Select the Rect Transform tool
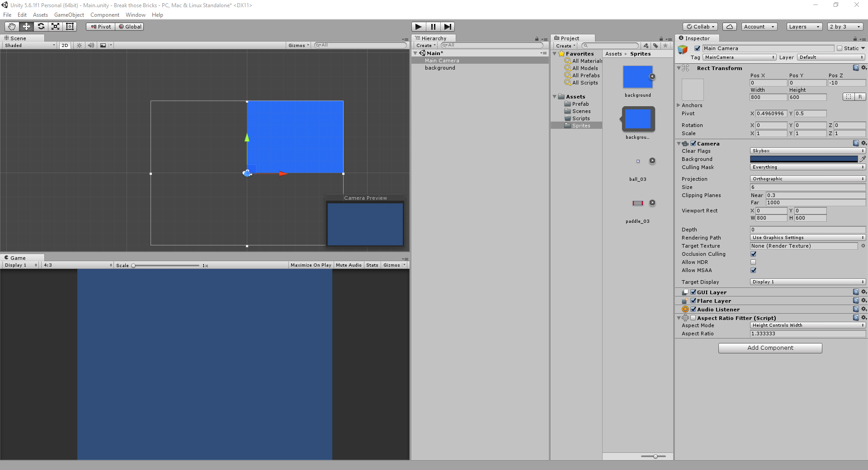 (70, 27)
